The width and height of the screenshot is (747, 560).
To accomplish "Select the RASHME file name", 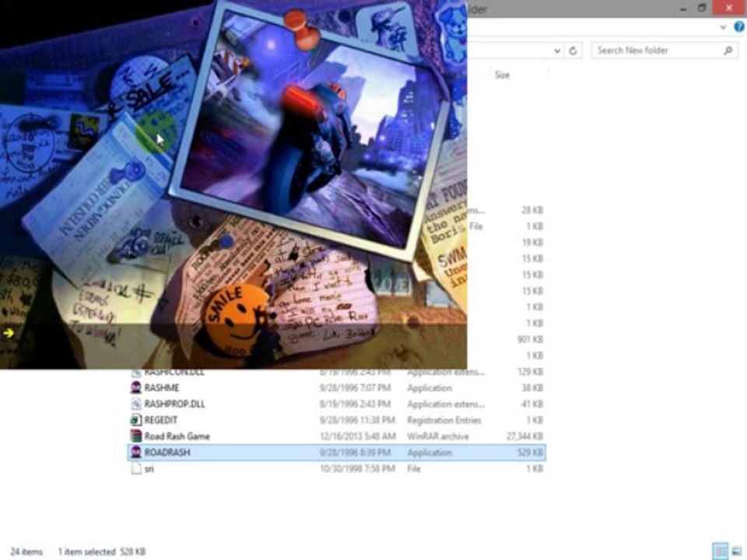I will [x=162, y=388].
